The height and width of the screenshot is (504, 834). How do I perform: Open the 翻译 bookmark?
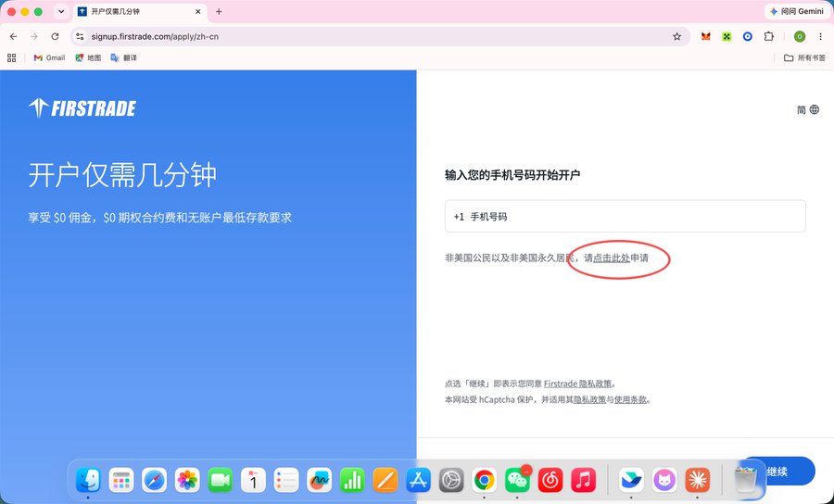coord(124,57)
